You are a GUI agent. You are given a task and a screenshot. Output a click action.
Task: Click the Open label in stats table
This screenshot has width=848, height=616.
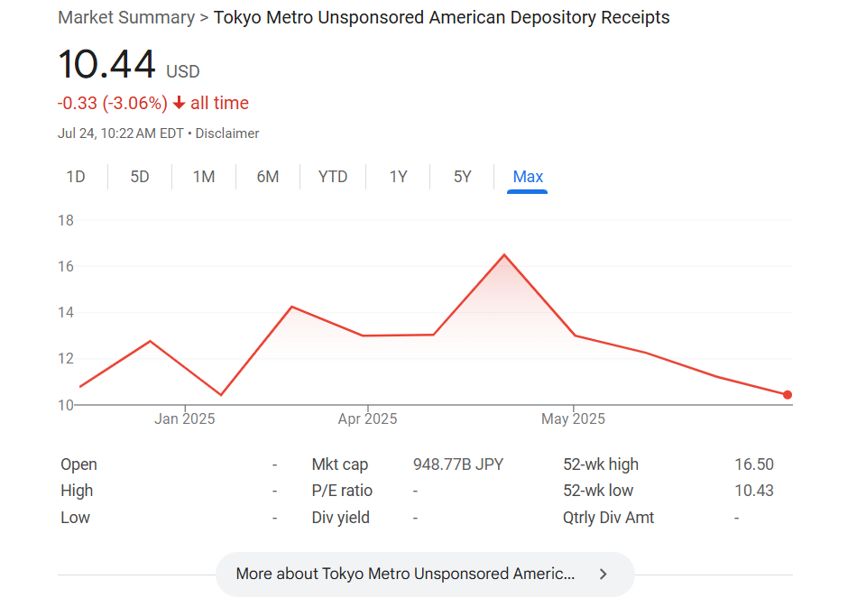79,464
